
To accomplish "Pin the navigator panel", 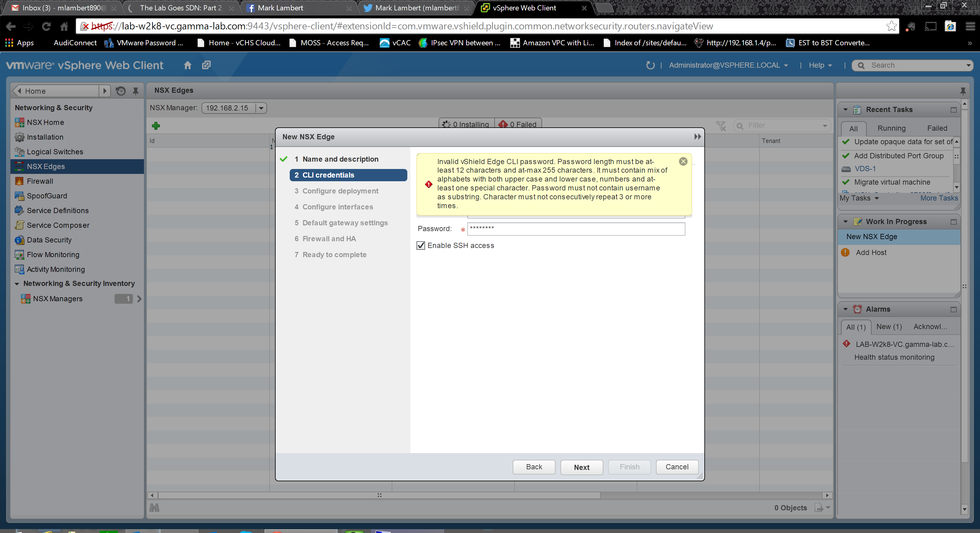I will pos(135,91).
